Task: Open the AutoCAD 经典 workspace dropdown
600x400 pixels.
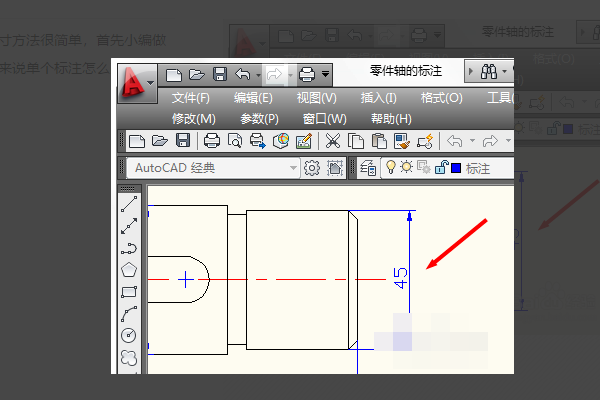Action: [x=293, y=168]
